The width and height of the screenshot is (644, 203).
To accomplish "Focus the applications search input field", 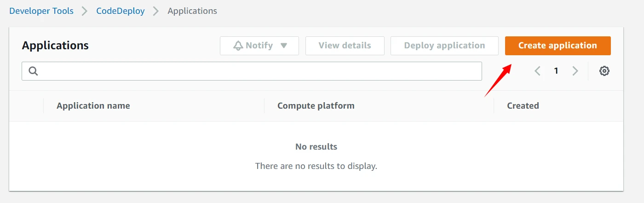I will pyautogui.click(x=258, y=71).
